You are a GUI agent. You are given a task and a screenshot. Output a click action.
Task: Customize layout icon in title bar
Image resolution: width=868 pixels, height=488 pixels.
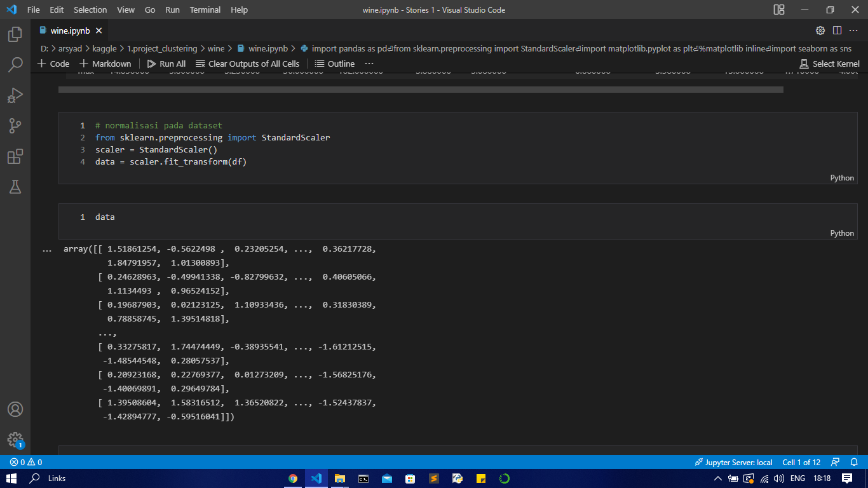pos(779,10)
